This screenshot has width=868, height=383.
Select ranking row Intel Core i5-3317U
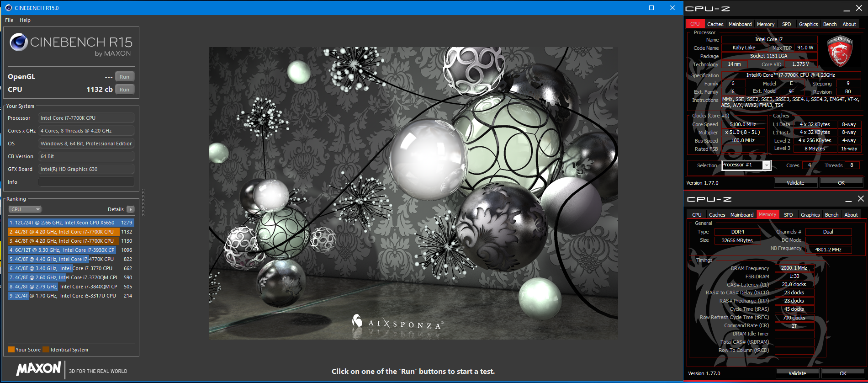tap(71, 296)
